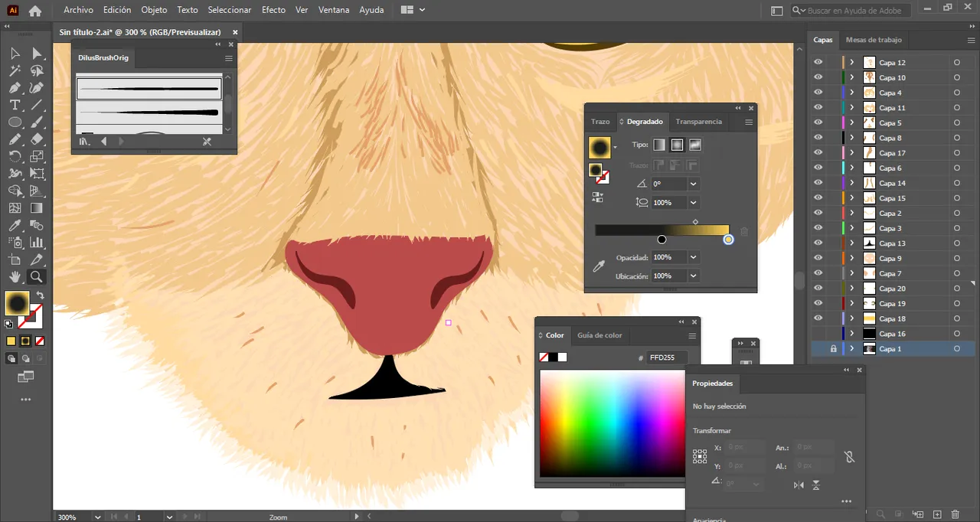Viewport: 980px width, 522px height.
Task: Open the Archivo menu
Action: point(78,10)
